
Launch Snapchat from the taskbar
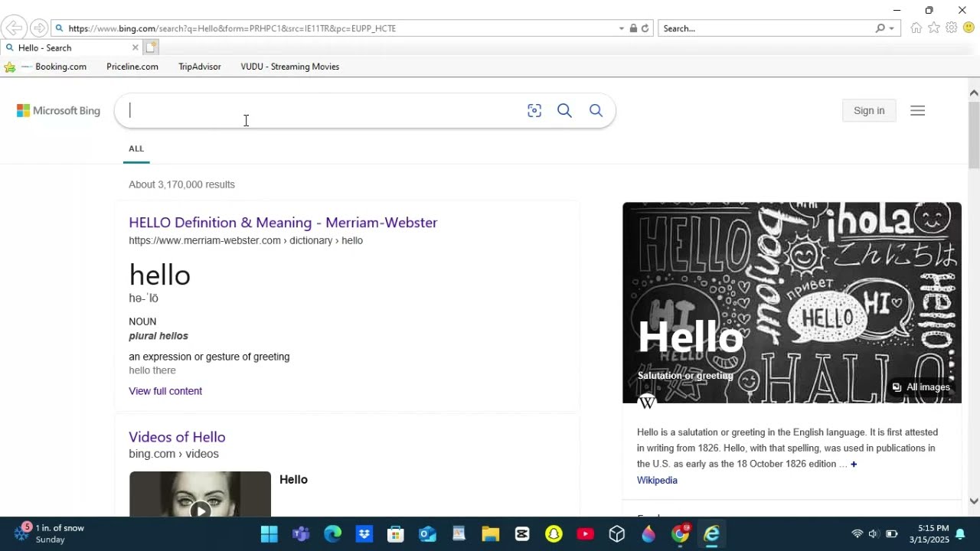554,534
